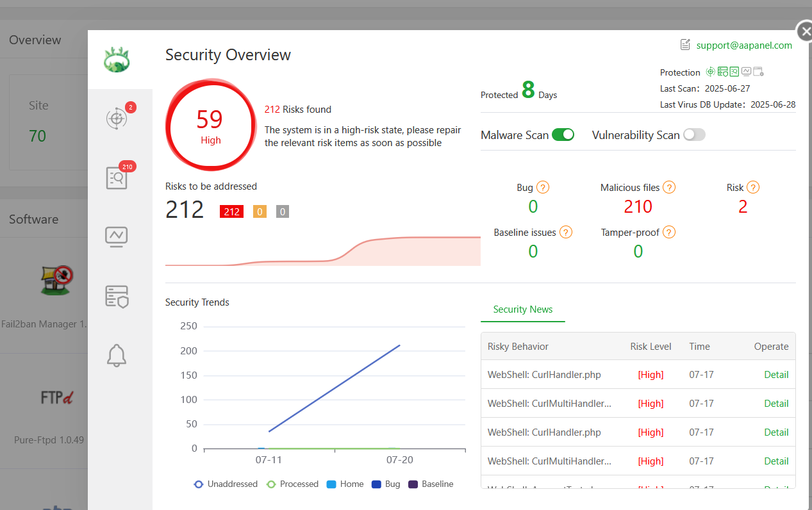Image resolution: width=812 pixels, height=510 pixels.
Task: Open the server shield sidebar icon
Action: [x=117, y=296]
